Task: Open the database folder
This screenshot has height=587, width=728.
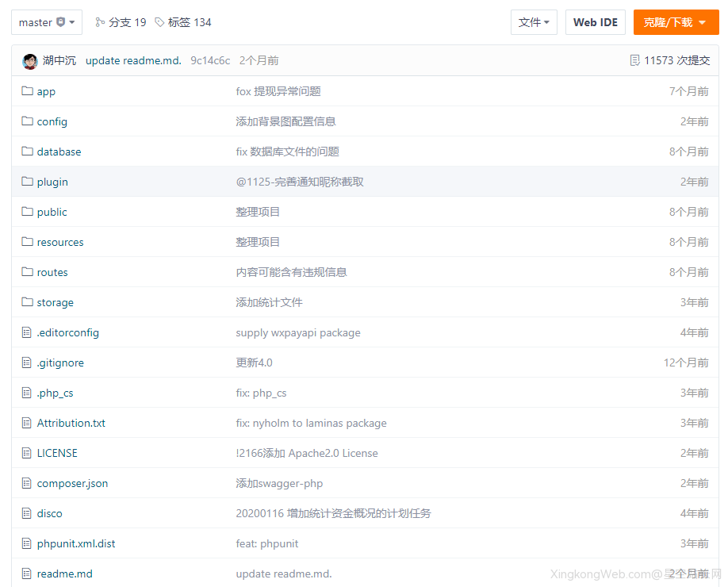Action: click(59, 152)
